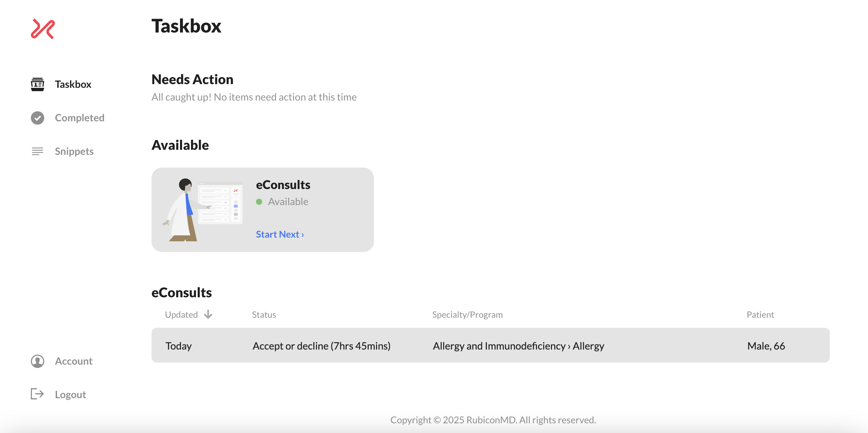Toggle sort with the Updated arrow
Screen dimensions: 868x433
(208, 314)
